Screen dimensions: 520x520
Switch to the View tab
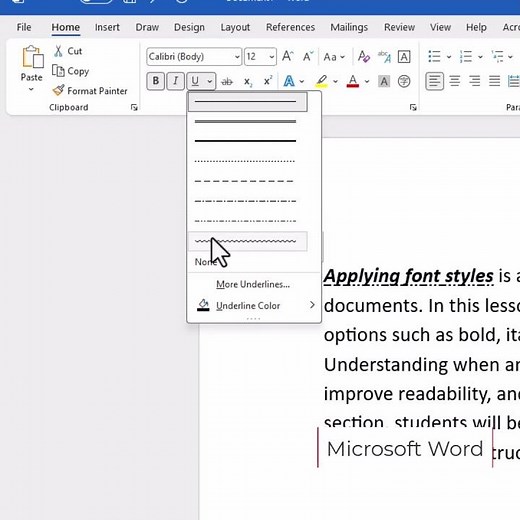(x=440, y=27)
